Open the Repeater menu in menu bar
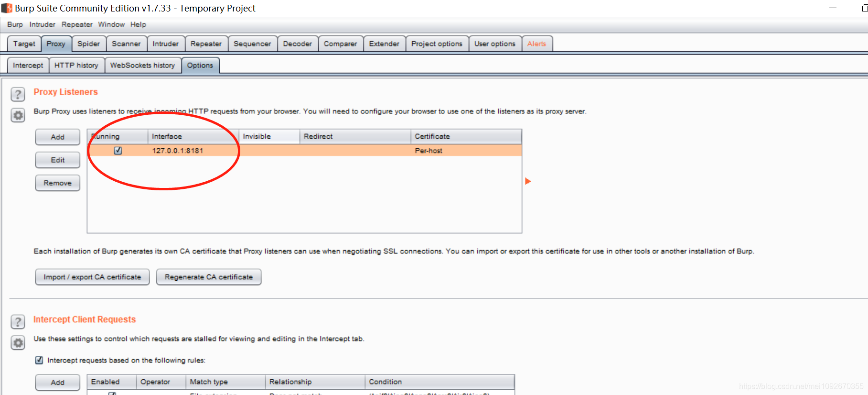The height and width of the screenshot is (395, 868). [77, 24]
